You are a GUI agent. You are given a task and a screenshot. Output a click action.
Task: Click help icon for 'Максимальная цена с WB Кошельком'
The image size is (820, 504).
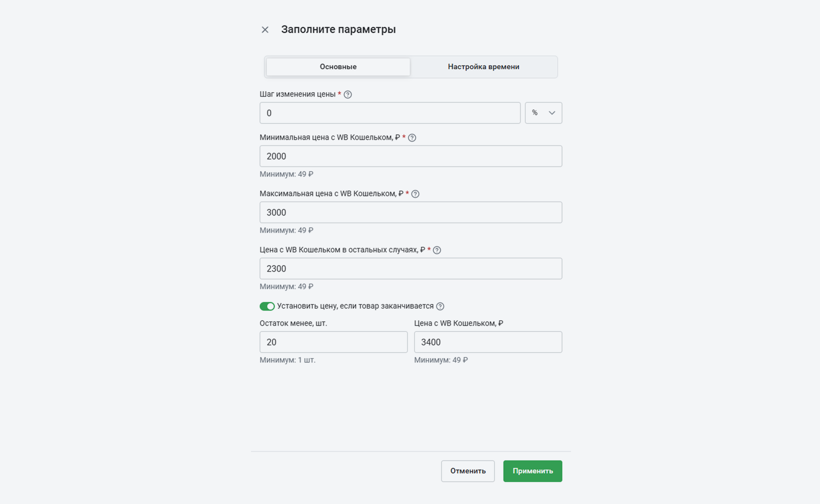[x=415, y=194]
